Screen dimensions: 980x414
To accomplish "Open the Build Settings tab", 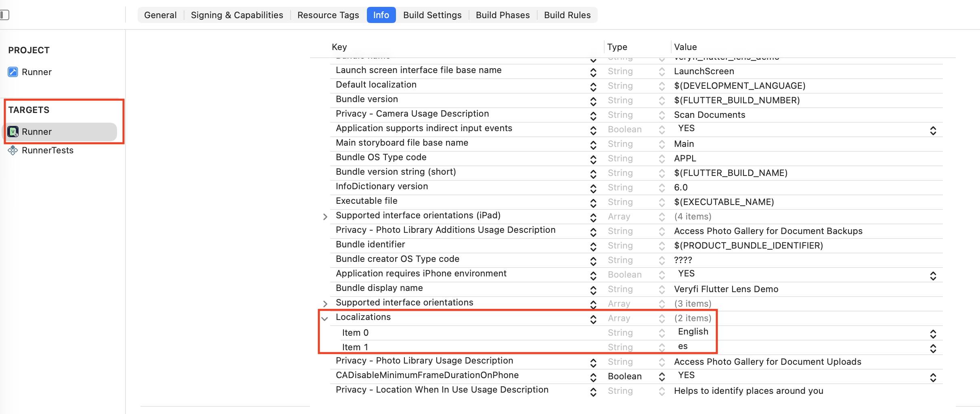I will 432,15.
